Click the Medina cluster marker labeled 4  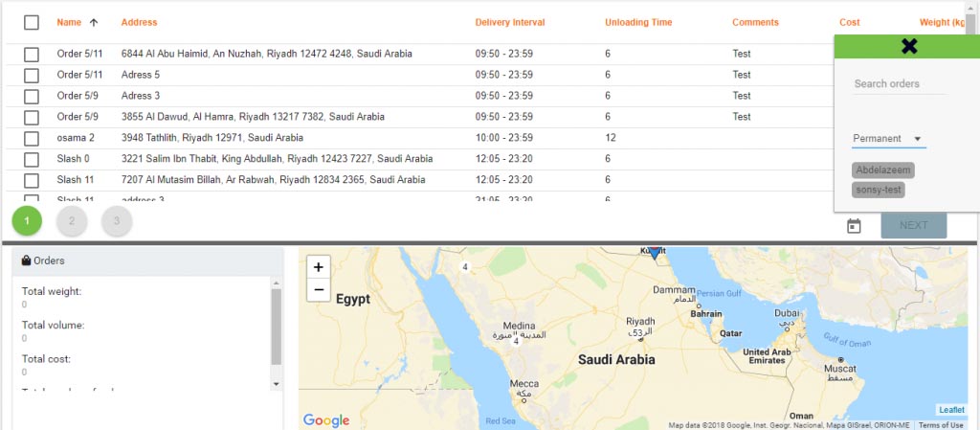(516, 341)
